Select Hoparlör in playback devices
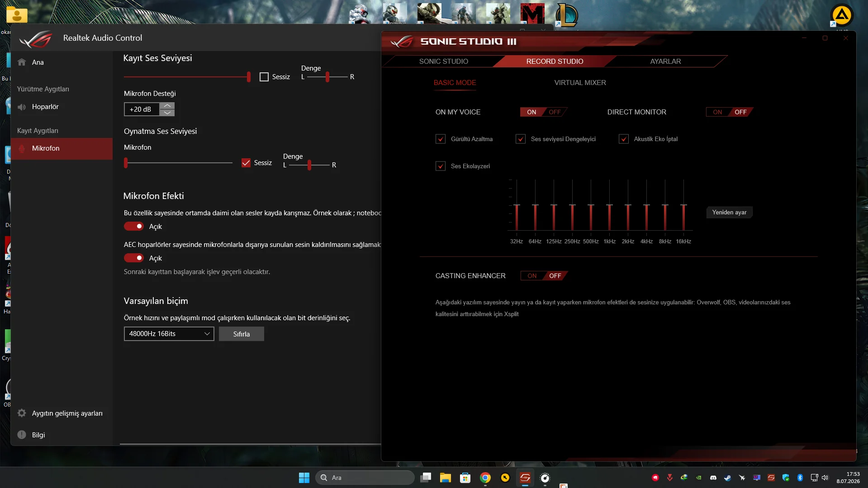868x488 pixels. click(x=62, y=107)
